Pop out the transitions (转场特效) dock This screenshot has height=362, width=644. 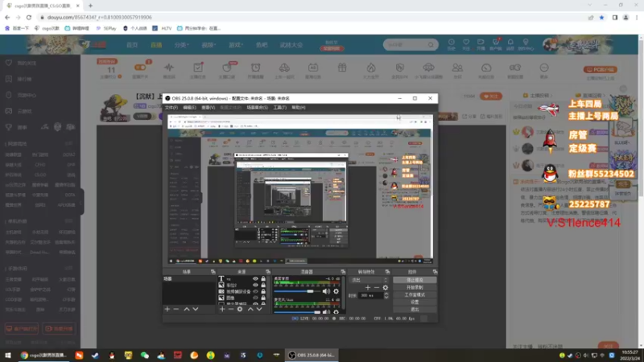(387, 272)
